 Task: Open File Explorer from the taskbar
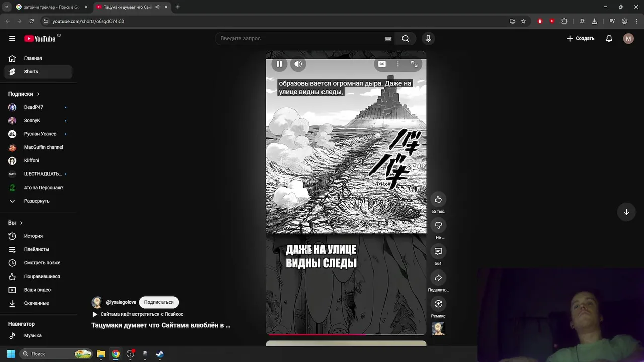(x=101, y=354)
